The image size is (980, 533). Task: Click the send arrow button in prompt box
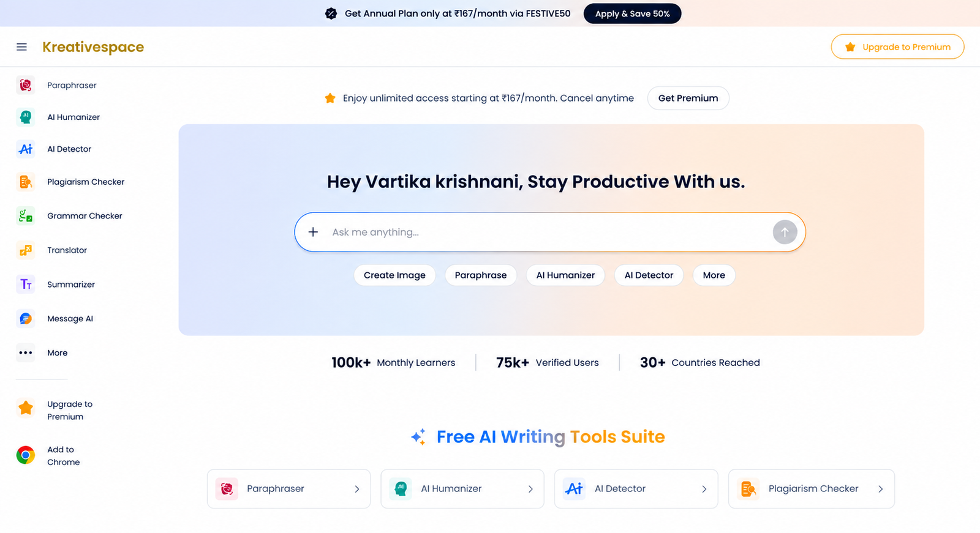(785, 232)
